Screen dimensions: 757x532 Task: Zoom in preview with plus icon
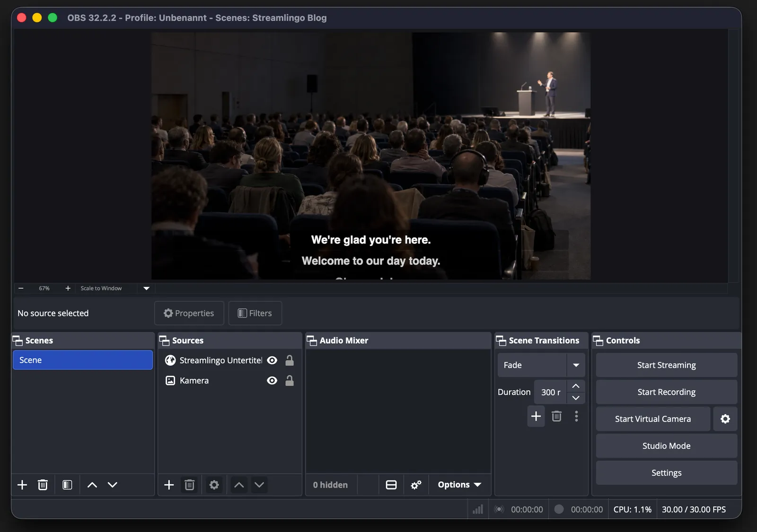68,288
